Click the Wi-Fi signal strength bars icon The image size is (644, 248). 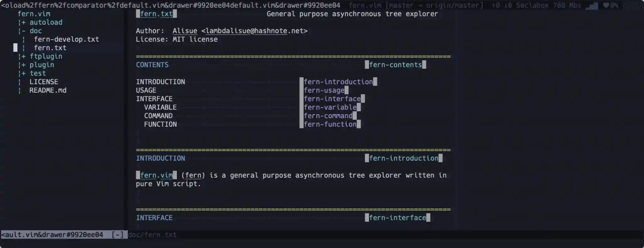[591, 5]
